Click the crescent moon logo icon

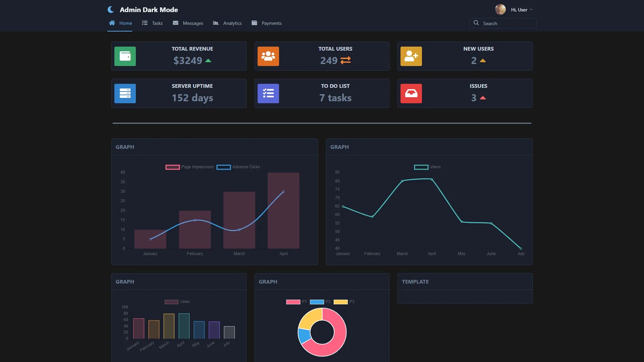[x=111, y=10]
